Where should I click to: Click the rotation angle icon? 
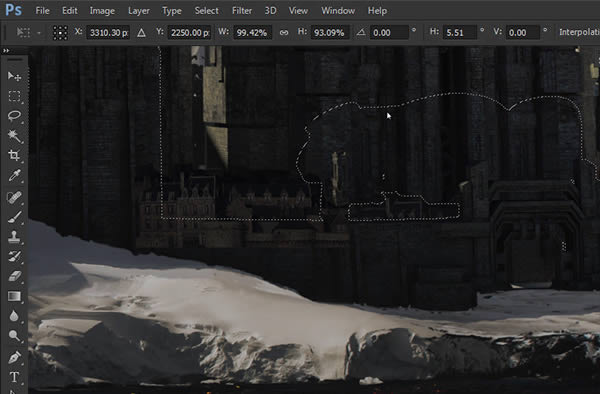coord(361,33)
